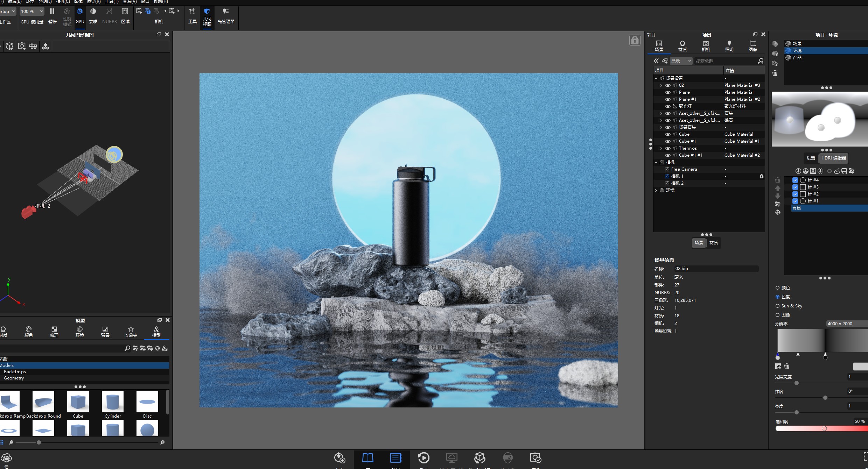Screen dimensions: 868x469
Task: Adjust the library thumbnail size slider
Action: (39, 442)
